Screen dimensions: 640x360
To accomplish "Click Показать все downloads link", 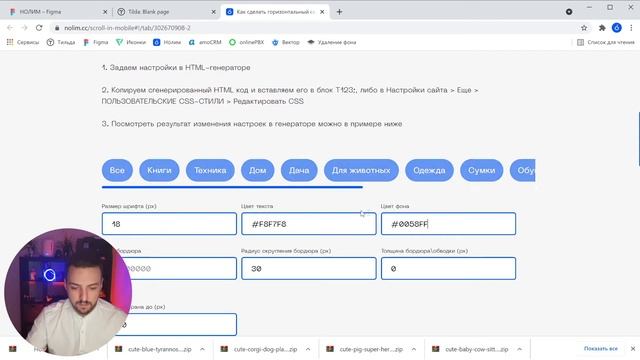I will (x=600, y=349).
